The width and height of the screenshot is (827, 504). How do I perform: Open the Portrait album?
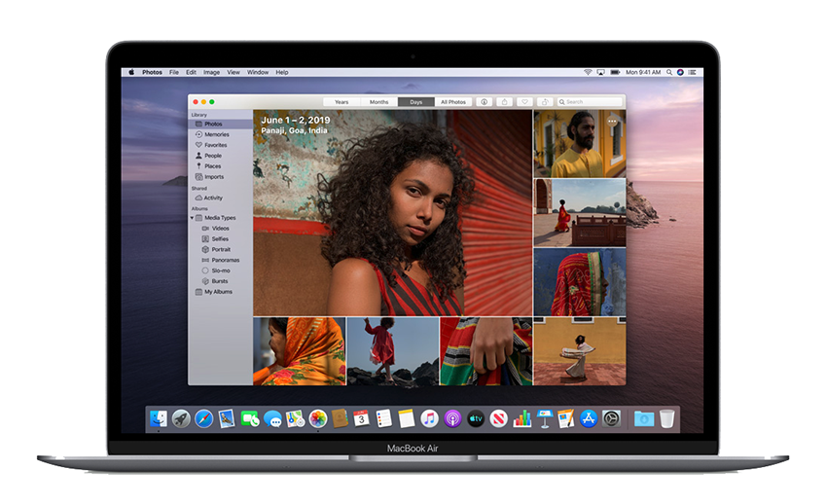click(221, 249)
